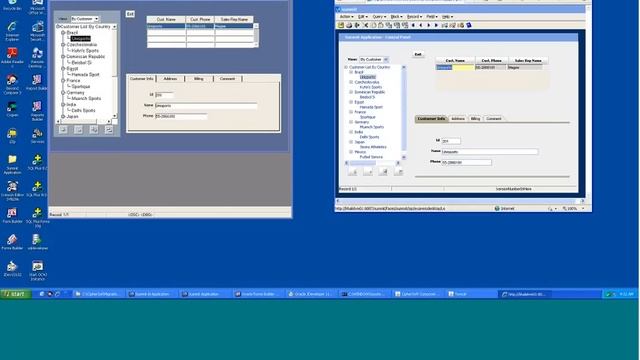The image size is (640, 360).
Task: Open the Services desktop icon
Action: 38,136
